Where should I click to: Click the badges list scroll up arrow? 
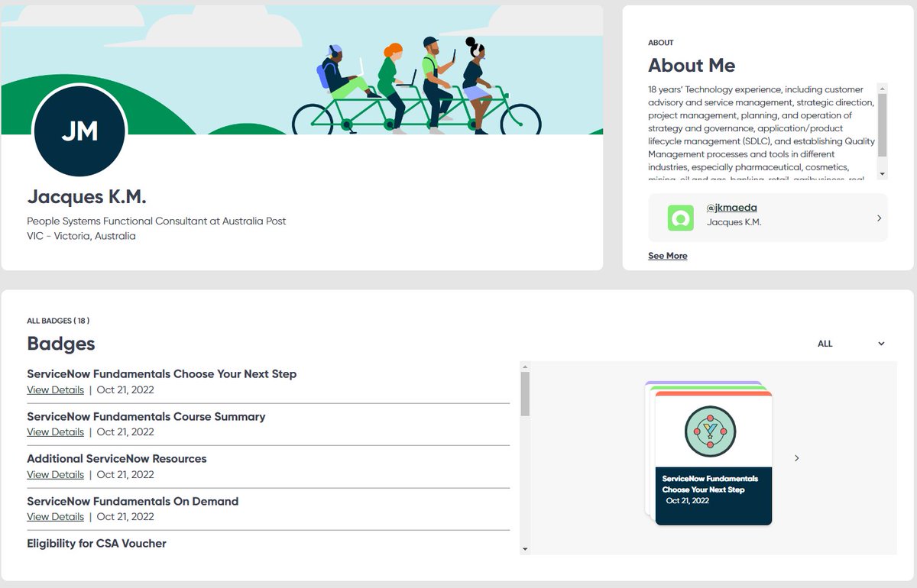525,367
